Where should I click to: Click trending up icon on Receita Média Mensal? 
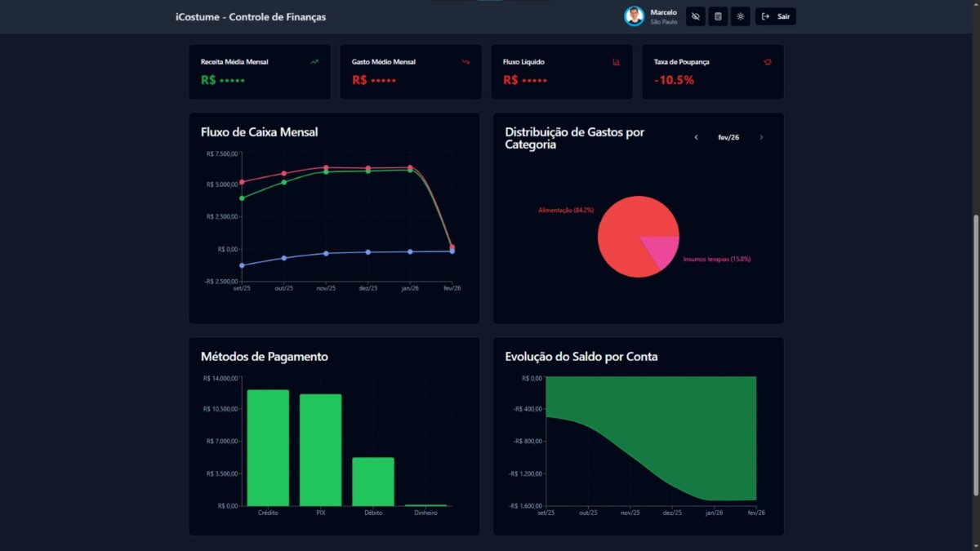tap(314, 62)
